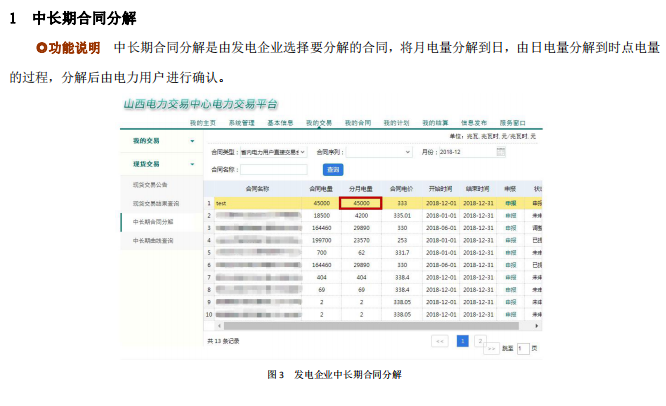Click 申报 link in the test row

tap(510, 203)
